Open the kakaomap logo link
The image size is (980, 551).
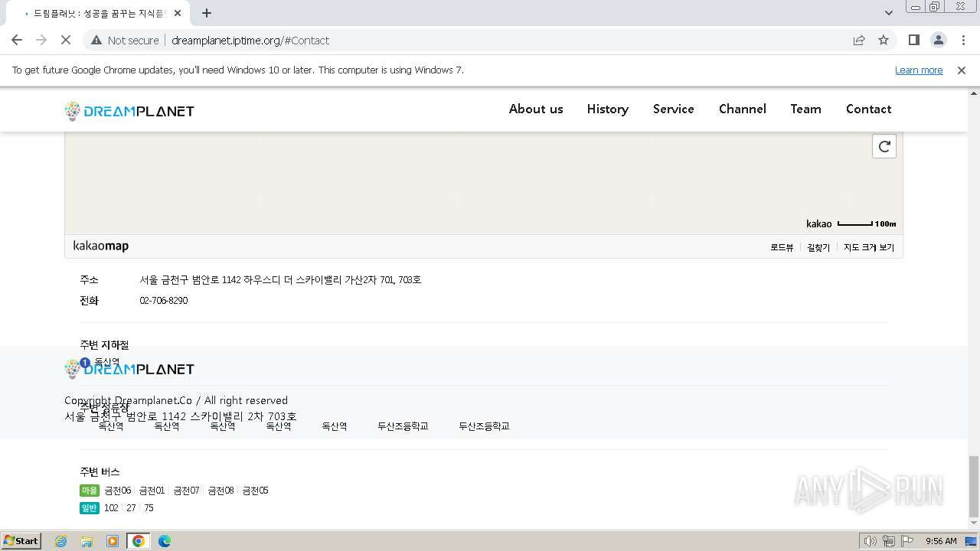coord(100,246)
